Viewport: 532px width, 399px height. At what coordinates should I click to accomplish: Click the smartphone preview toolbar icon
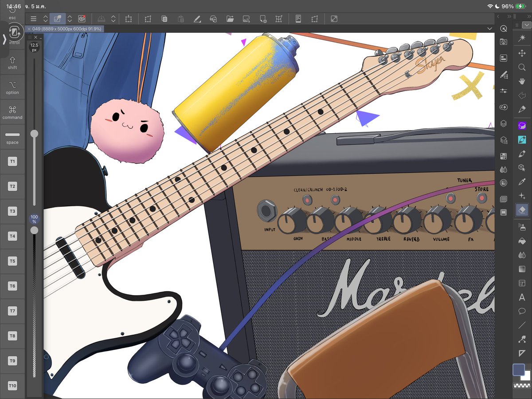click(x=298, y=19)
